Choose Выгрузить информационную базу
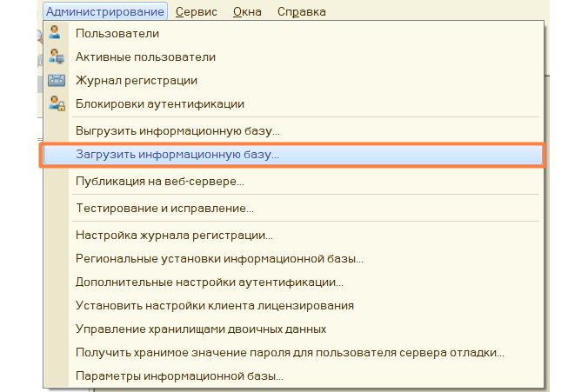The height and width of the screenshot is (392, 588). coord(294,130)
